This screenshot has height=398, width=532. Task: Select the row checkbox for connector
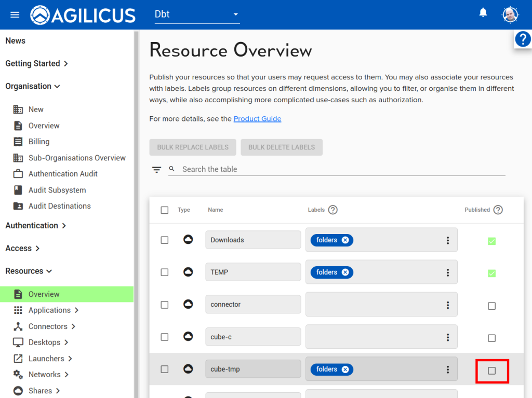165,305
